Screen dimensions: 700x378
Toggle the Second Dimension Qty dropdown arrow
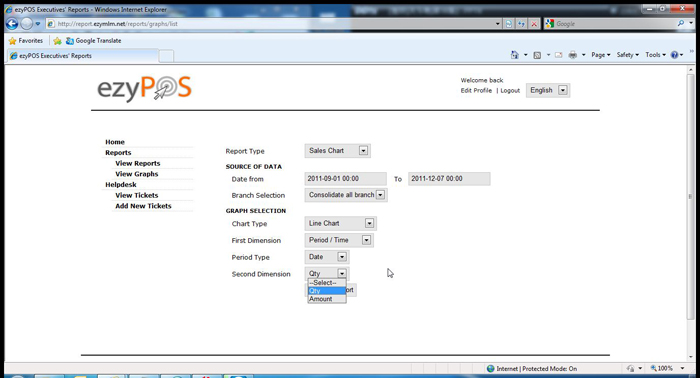342,274
